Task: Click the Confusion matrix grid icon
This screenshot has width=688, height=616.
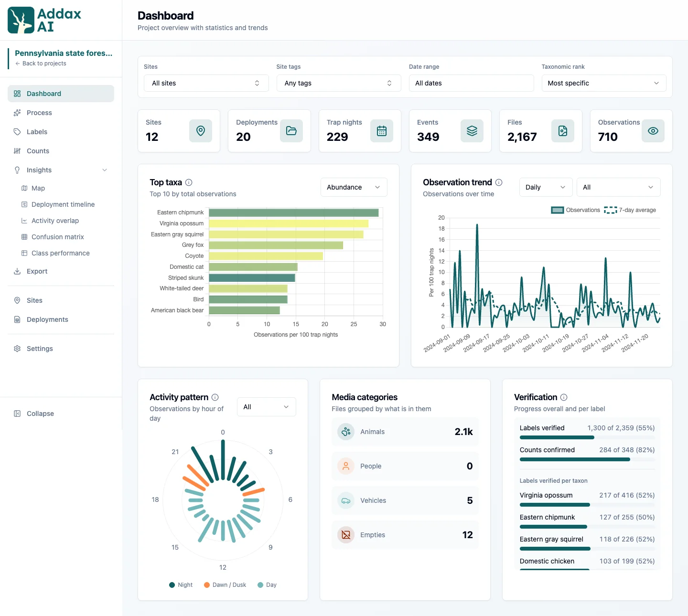Action: click(x=24, y=237)
